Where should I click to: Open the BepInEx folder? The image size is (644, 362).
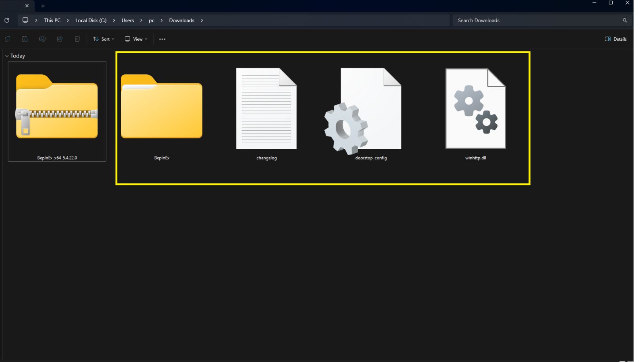pyautogui.click(x=162, y=109)
